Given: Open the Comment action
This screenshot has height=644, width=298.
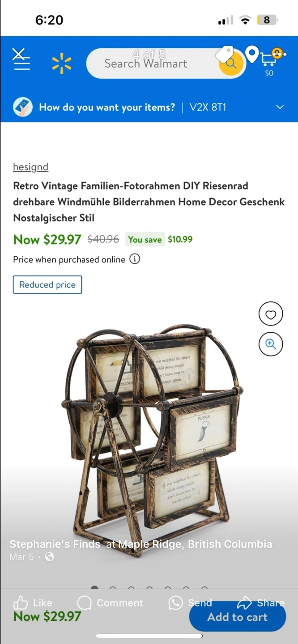Looking at the screenshot, I should [110, 603].
